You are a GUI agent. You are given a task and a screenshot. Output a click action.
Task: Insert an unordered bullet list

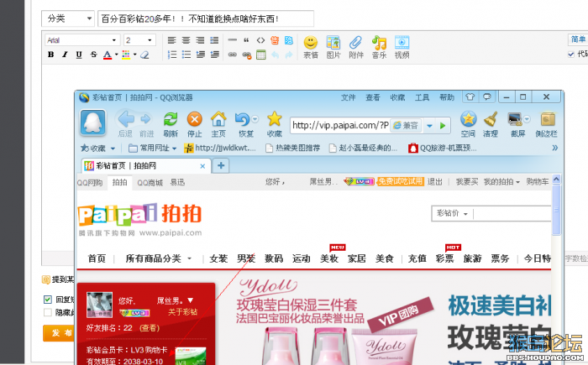tap(186, 55)
